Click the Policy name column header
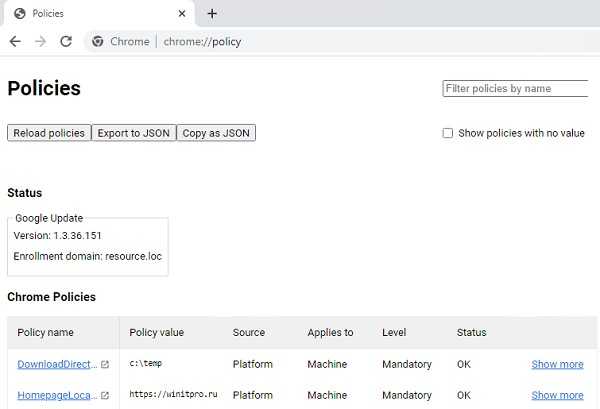 (45, 332)
